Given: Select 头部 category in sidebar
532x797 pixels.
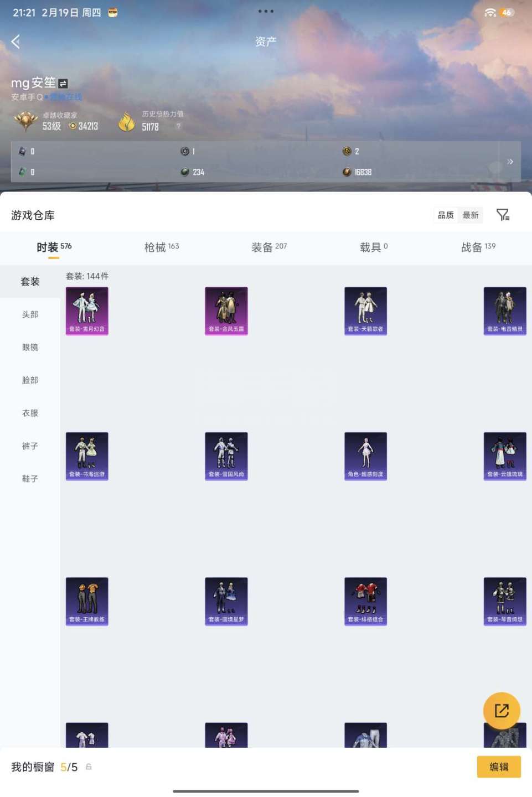Looking at the screenshot, I should click(30, 314).
